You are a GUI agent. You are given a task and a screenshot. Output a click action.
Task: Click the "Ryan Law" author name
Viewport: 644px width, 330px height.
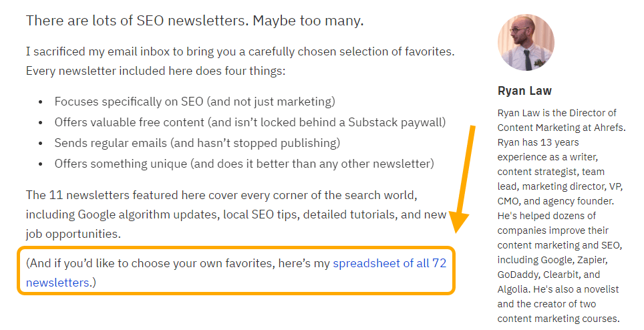point(524,91)
